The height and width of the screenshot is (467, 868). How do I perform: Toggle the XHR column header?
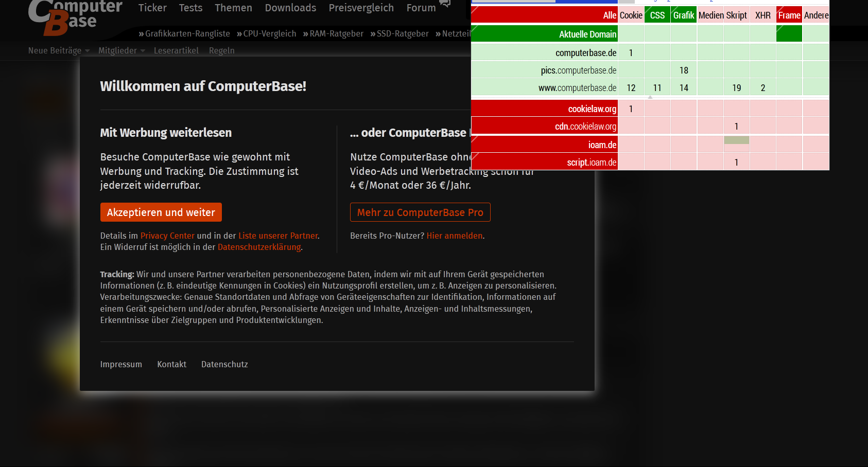tap(763, 15)
